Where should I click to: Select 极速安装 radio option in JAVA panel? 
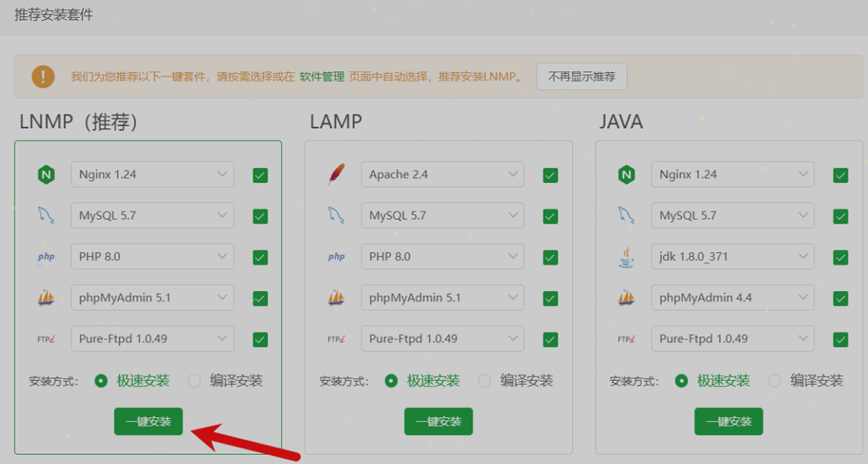click(681, 381)
